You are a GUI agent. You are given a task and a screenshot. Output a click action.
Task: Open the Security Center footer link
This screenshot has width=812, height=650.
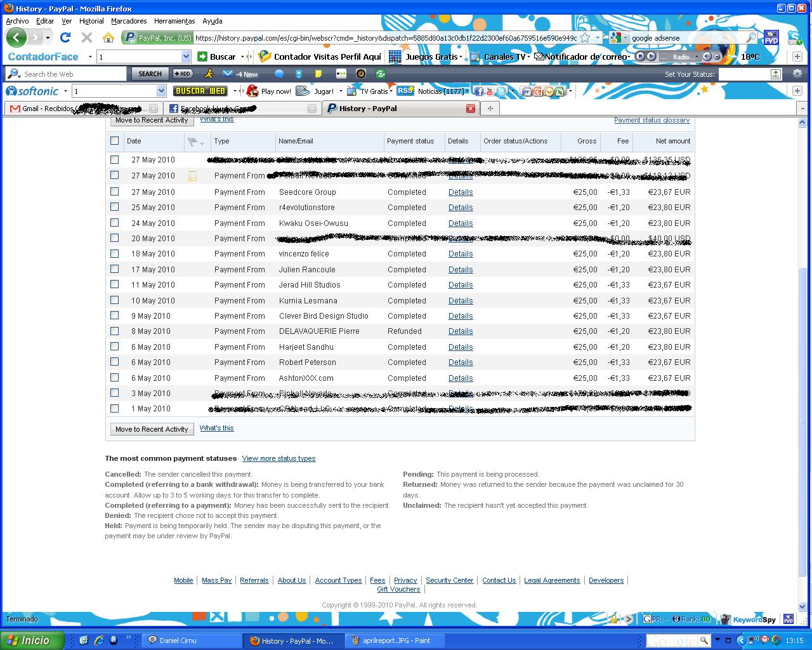(x=450, y=580)
